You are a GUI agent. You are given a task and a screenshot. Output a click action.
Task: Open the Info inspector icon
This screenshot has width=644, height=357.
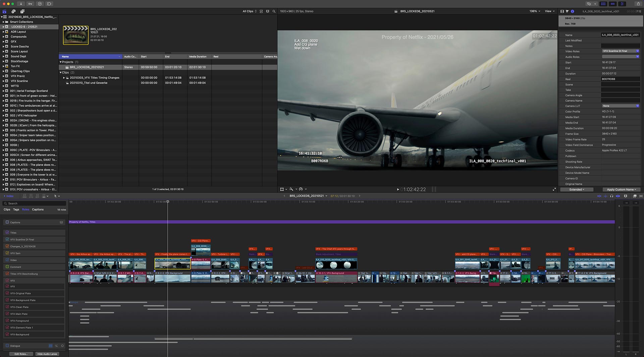click(572, 11)
